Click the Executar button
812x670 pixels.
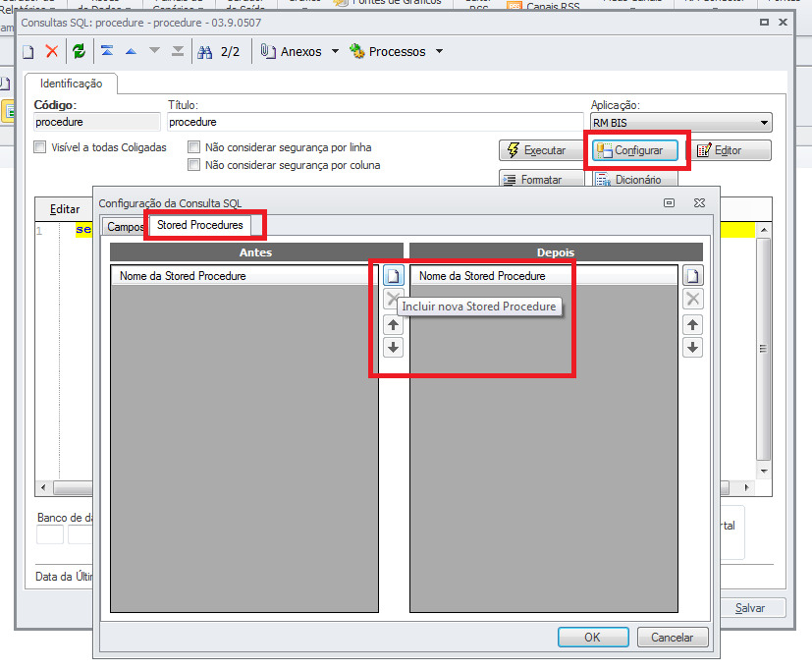click(541, 150)
